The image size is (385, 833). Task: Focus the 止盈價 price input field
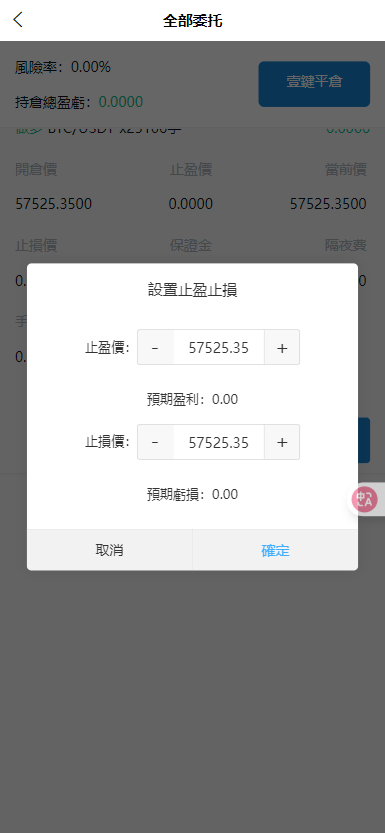click(219, 347)
